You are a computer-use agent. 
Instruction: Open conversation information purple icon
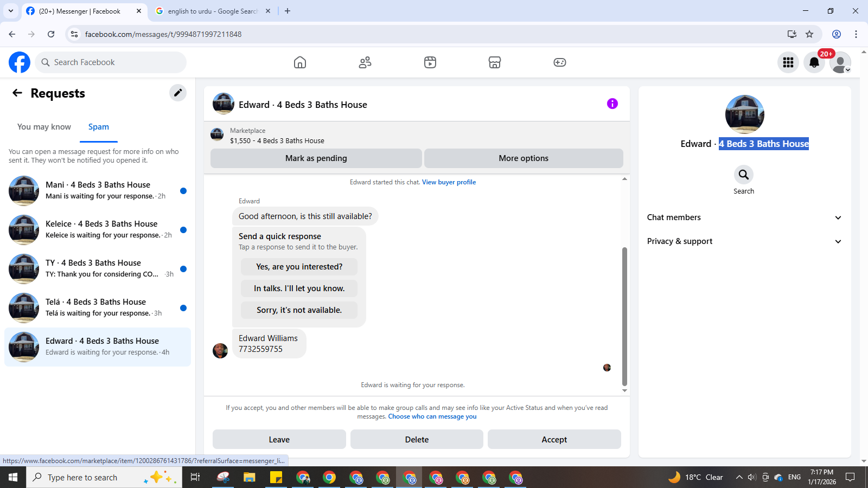click(x=612, y=104)
